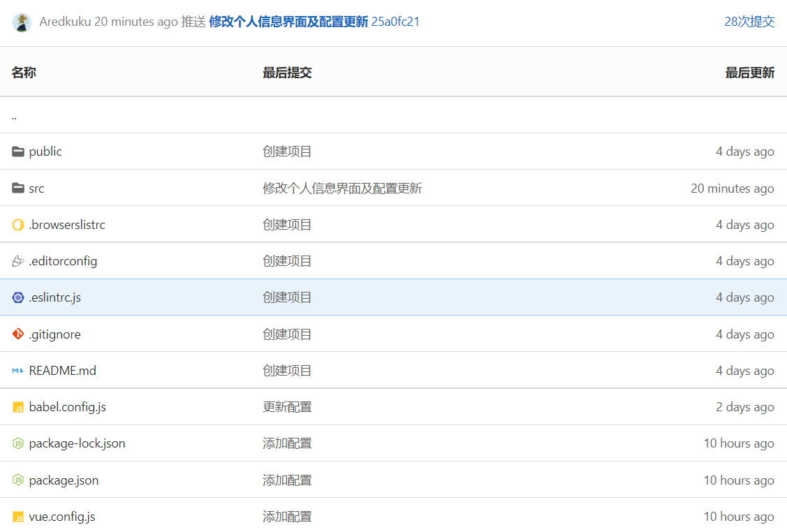Open commit hash 25a0fc21

tap(395, 22)
